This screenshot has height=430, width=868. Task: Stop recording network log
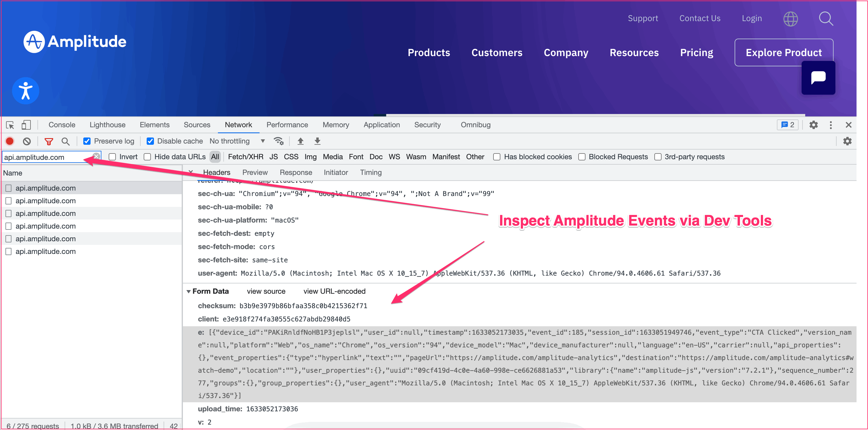click(x=10, y=141)
